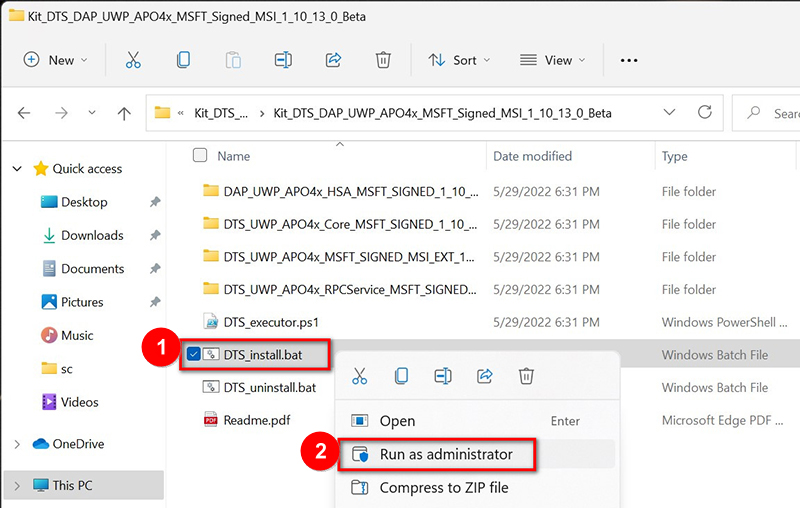Open the New dropdown button
Viewport: 800px width, 508px height.
coord(55,60)
